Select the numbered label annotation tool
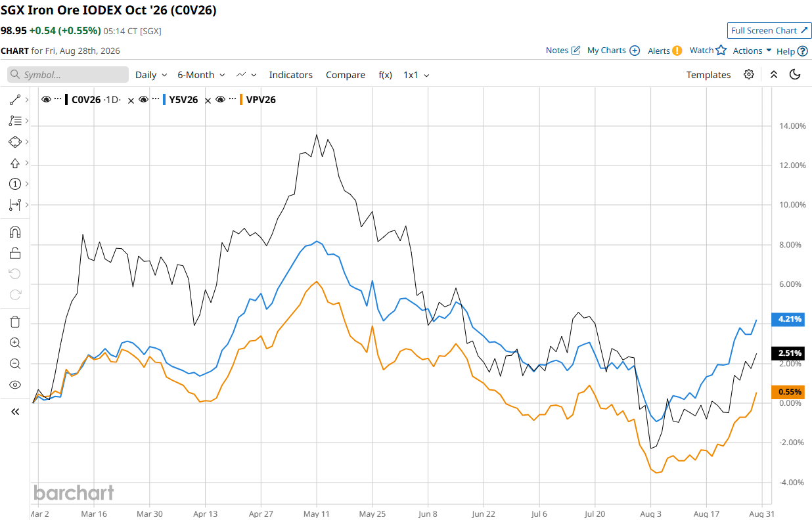 tap(15, 184)
